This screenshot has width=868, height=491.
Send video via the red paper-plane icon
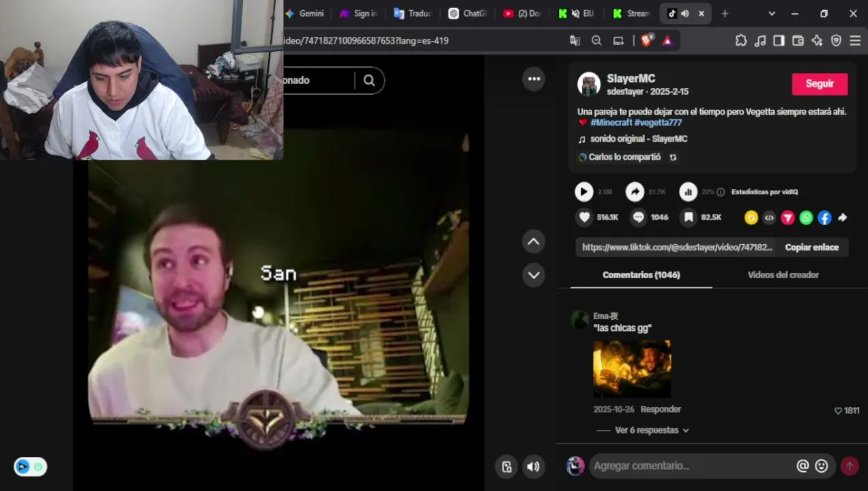tap(787, 218)
